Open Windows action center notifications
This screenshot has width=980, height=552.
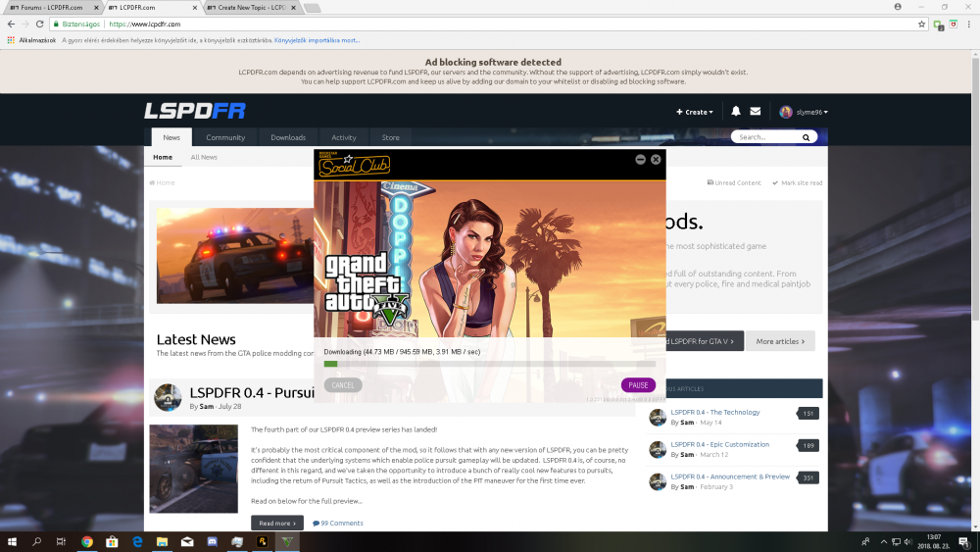click(x=963, y=541)
